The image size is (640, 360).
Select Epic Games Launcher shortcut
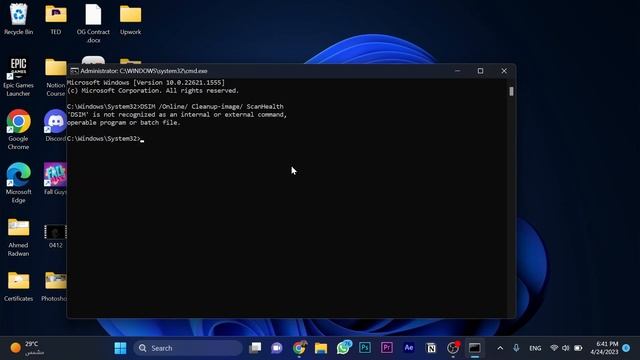(18, 77)
